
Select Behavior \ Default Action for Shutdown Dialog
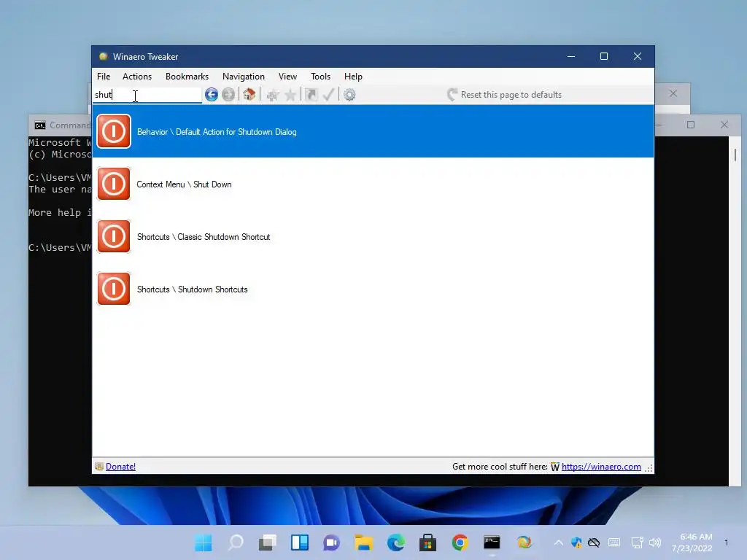click(373, 131)
